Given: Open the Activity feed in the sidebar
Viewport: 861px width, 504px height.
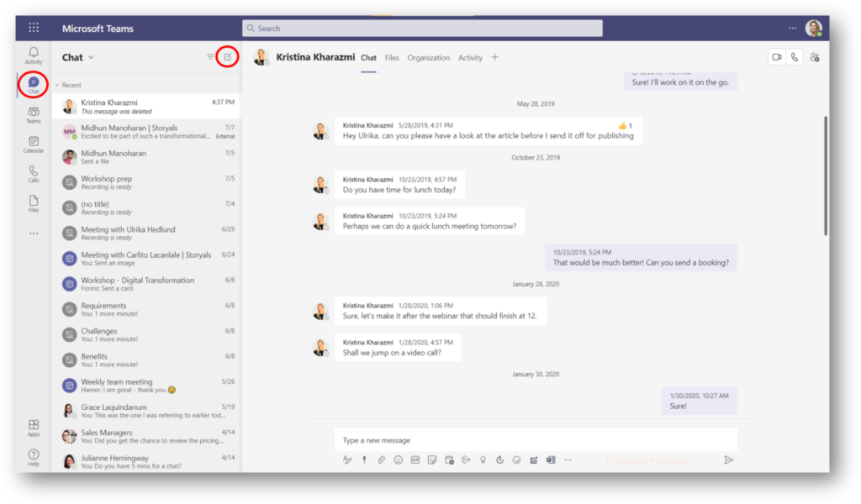Looking at the screenshot, I should [33, 55].
